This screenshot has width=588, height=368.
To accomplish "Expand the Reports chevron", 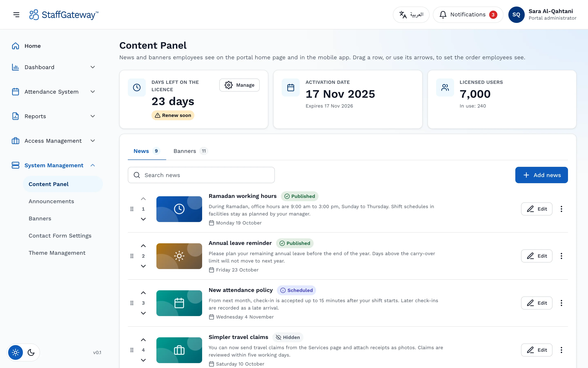I will click(x=92, y=116).
